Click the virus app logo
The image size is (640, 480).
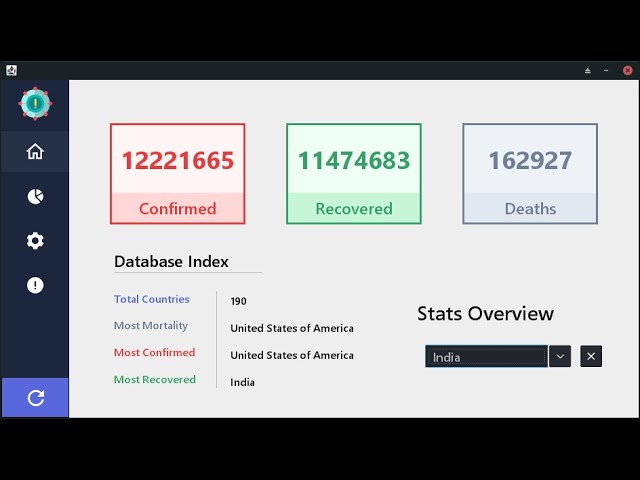point(35,104)
